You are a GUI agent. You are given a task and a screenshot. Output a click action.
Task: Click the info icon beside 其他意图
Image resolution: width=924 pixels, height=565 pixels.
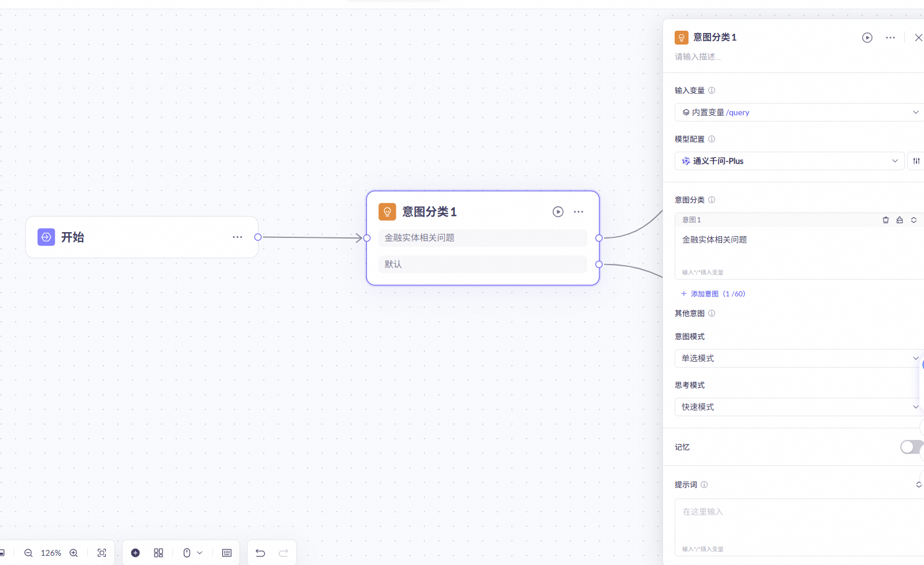tap(712, 313)
